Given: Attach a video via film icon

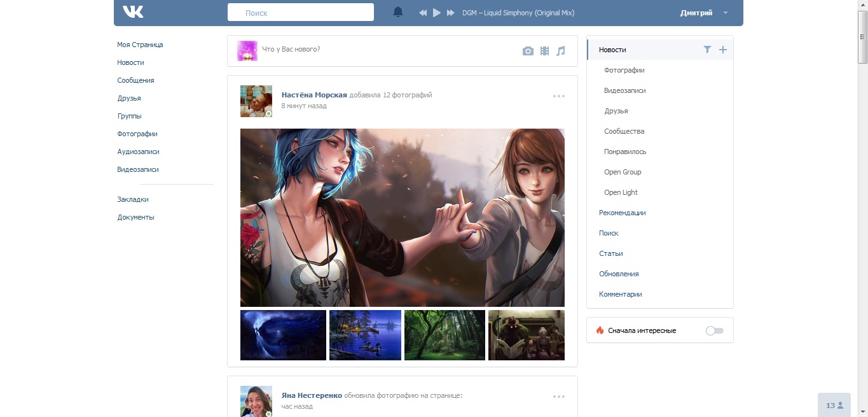Looking at the screenshot, I should [544, 51].
